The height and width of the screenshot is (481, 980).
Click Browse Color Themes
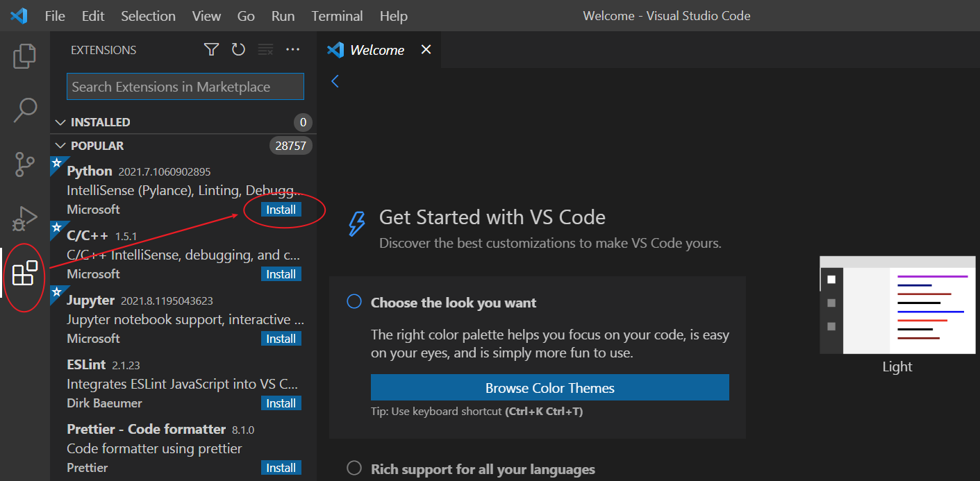[550, 387]
